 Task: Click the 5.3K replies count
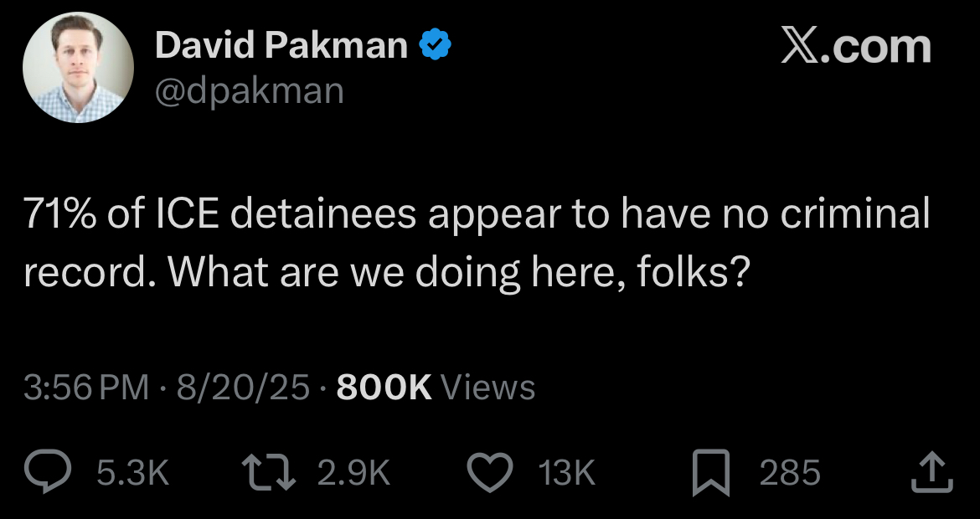point(133,474)
